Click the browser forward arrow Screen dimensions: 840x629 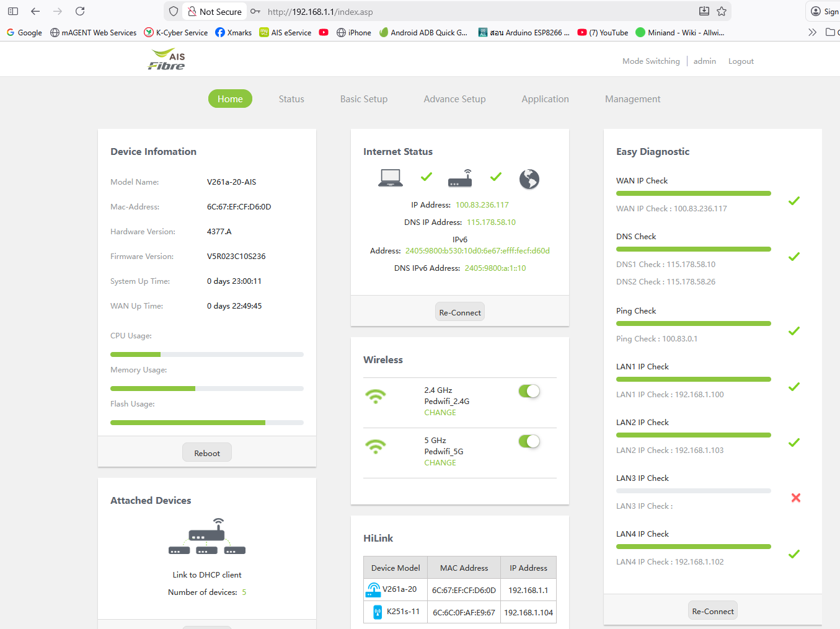(58, 11)
